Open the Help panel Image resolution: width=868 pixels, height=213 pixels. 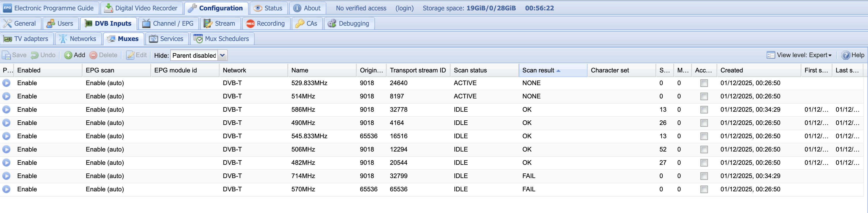pyautogui.click(x=852, y=55)
